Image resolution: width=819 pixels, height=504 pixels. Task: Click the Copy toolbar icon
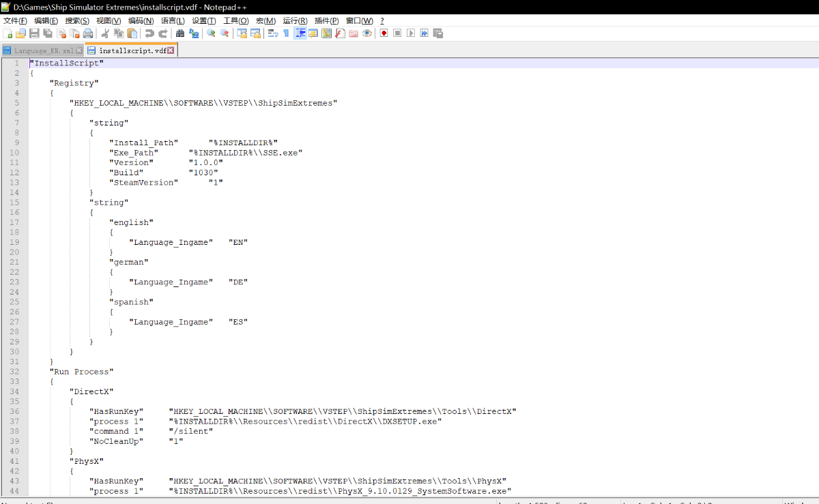119,33
